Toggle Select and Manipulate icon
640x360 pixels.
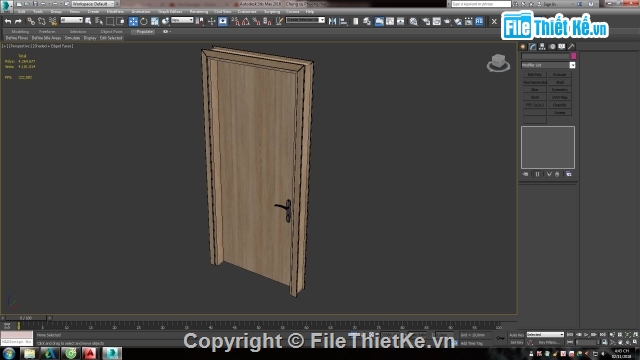tap(211, 21)
